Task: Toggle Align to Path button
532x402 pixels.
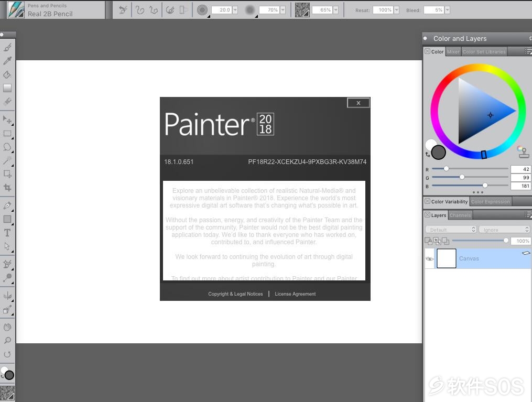Action: [170, 10]
